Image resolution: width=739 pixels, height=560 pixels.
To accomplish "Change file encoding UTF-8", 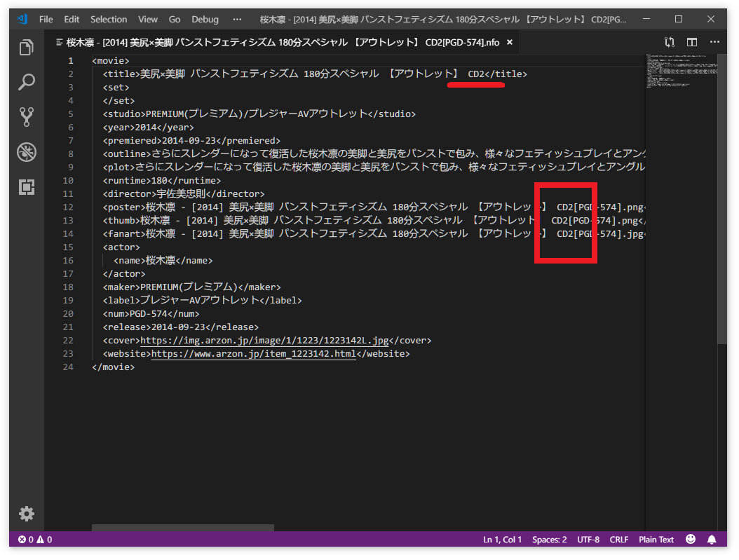I will pyautogui.click(x=588, y=540).
